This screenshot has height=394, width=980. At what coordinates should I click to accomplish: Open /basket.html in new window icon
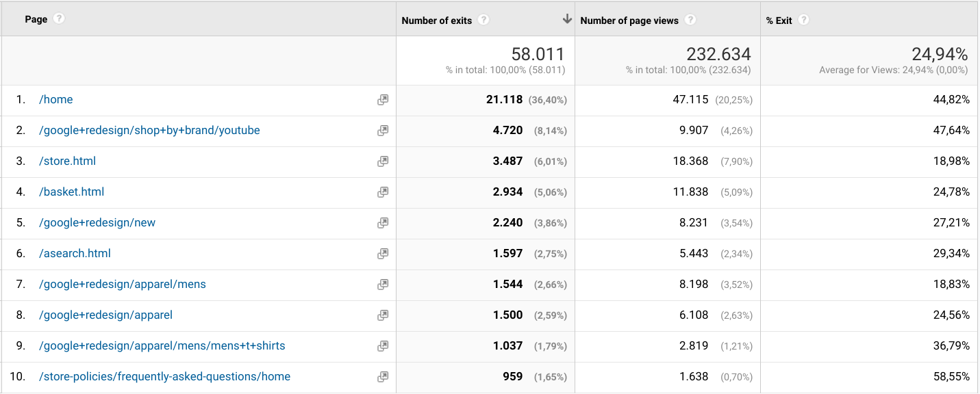click(383, 192)
